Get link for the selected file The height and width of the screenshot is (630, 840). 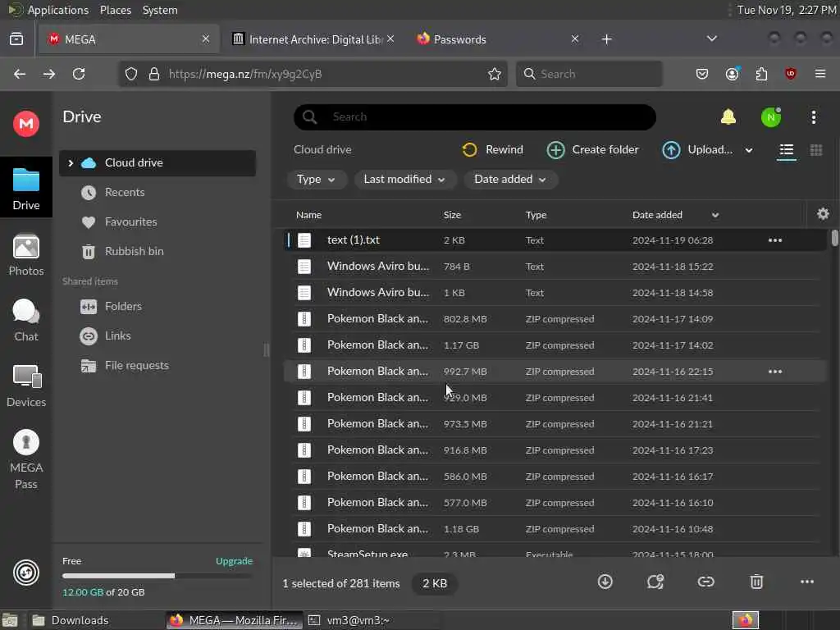coord(705,582)
